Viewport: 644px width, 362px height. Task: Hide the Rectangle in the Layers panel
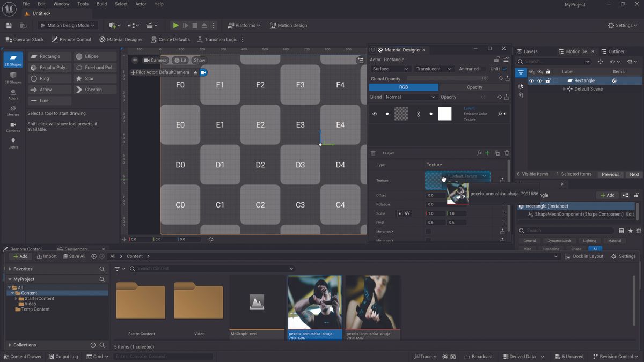click(x=531, y=80)
